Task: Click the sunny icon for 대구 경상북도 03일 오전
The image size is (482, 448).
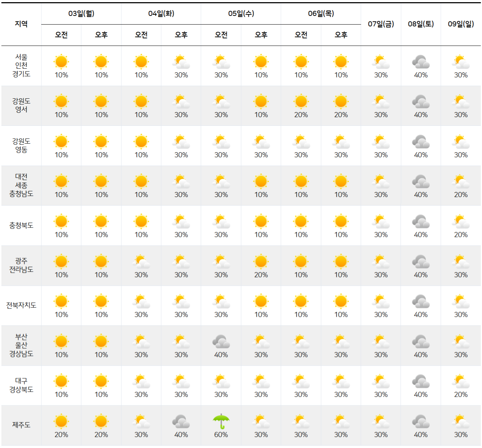Action: [61, 381]
